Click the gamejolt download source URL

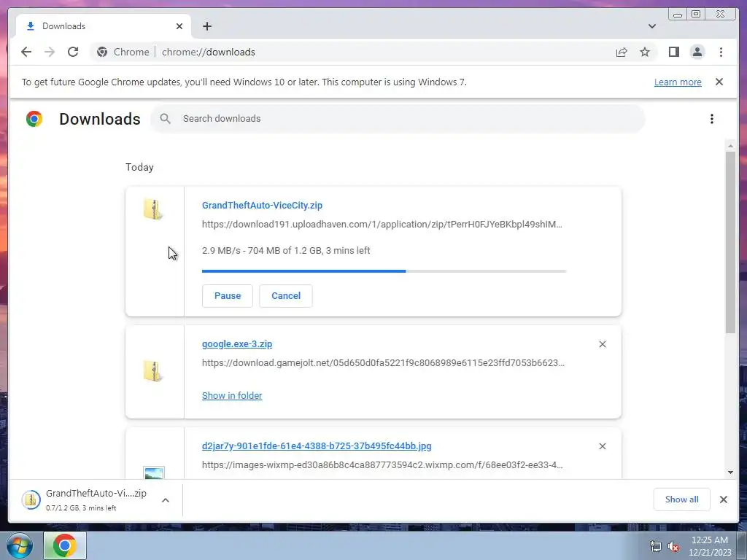point(383,363)
